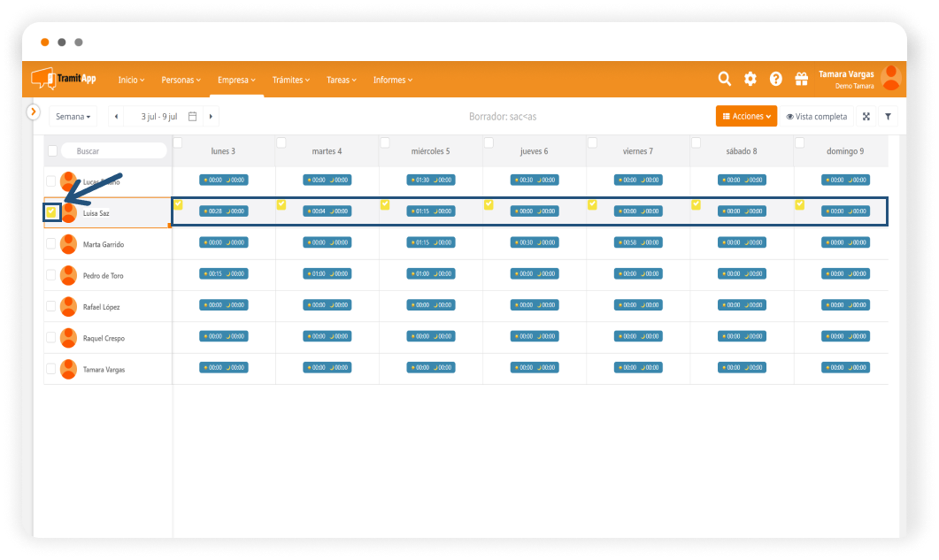939x560 pixels.
Task: Click the calendar date picker icon
Action: pos(192,116)
